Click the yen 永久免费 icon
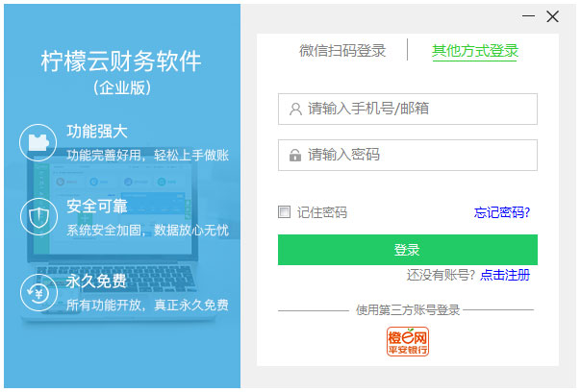Viewport: 581px width, 392px height. tap(38, 289)
